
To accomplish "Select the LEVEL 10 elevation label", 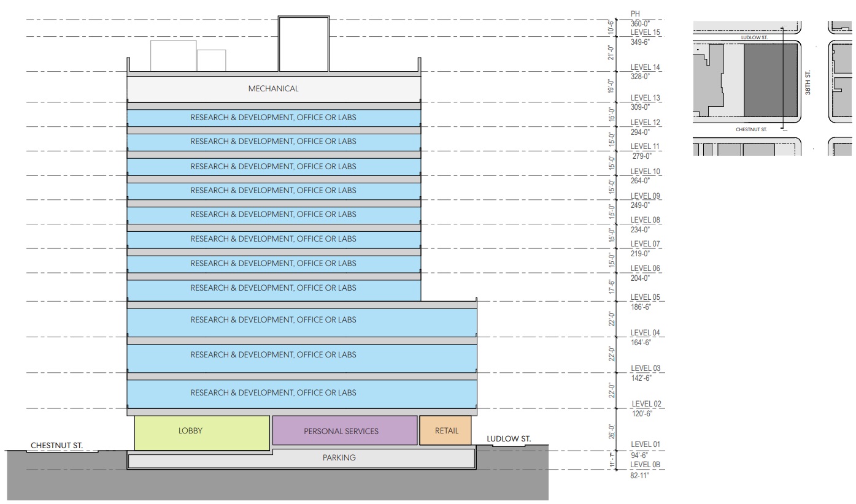I will (x=644, y=172).
